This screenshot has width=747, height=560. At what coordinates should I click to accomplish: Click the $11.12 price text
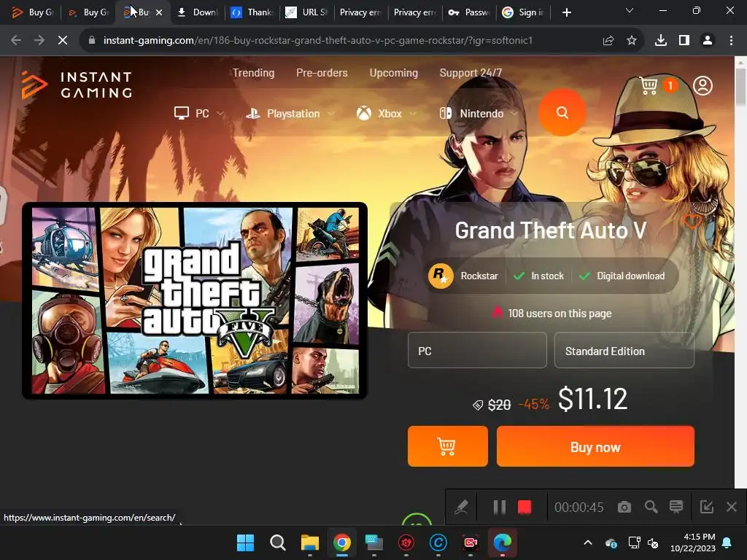click(592, 399)
